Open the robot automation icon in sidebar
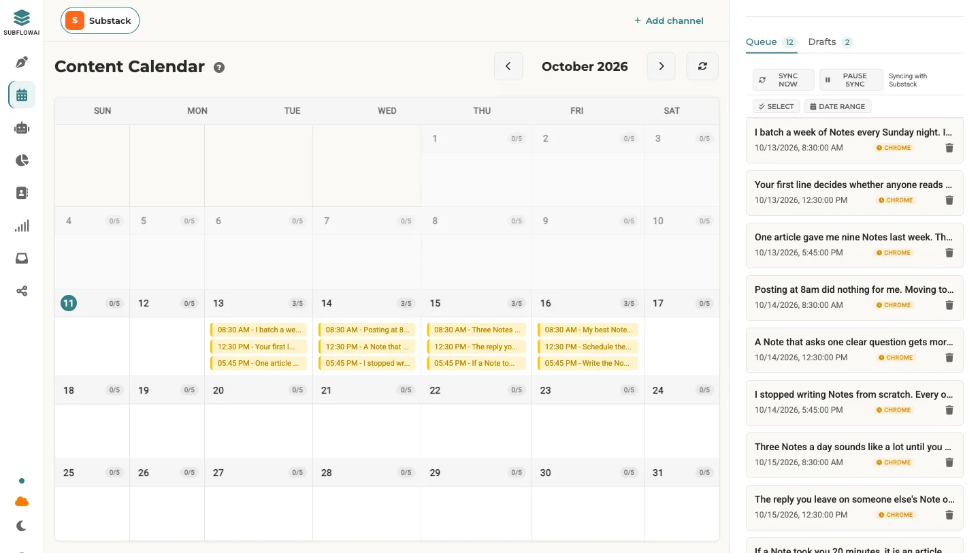The width and height of the screenshot is (980, 553). 22,127
